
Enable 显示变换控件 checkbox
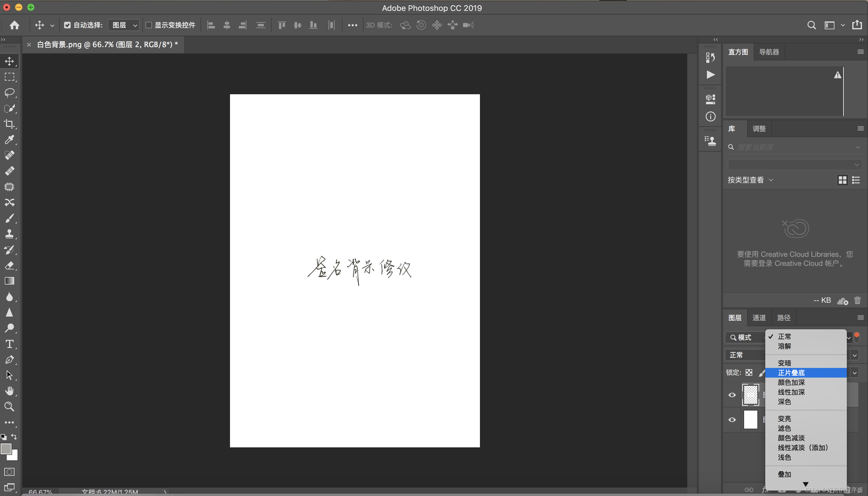click(x=149, y=25)
